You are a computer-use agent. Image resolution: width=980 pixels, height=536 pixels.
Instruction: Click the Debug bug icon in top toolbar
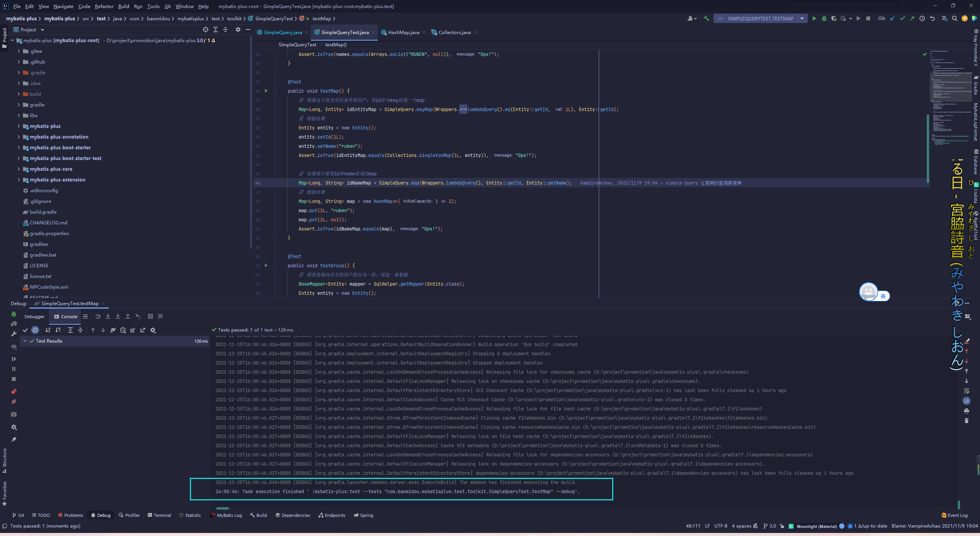pyautogui.click(x=824, y=18)
